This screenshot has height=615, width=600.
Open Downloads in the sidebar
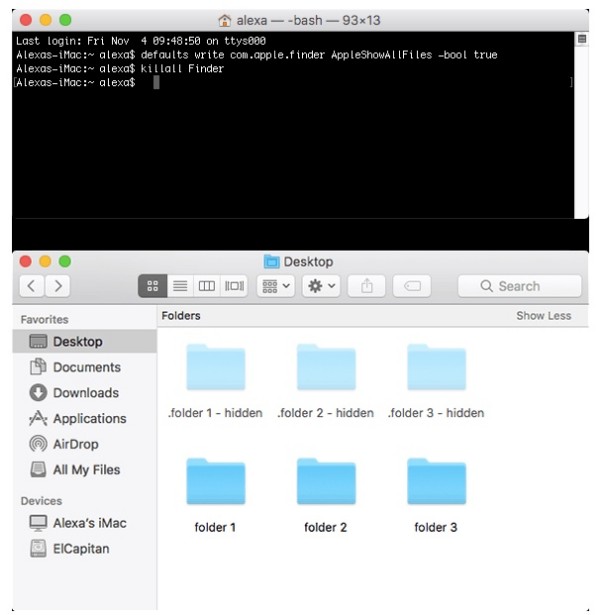(85, 393)
